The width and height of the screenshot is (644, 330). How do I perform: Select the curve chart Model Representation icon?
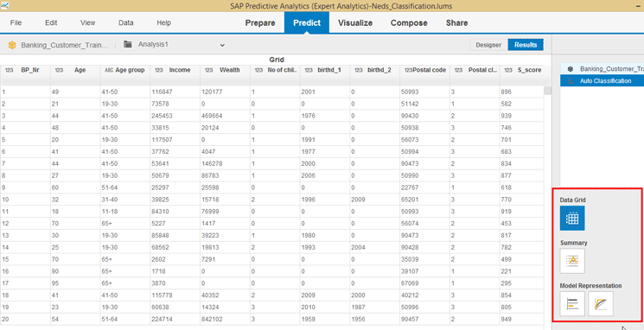click(601, 304)
